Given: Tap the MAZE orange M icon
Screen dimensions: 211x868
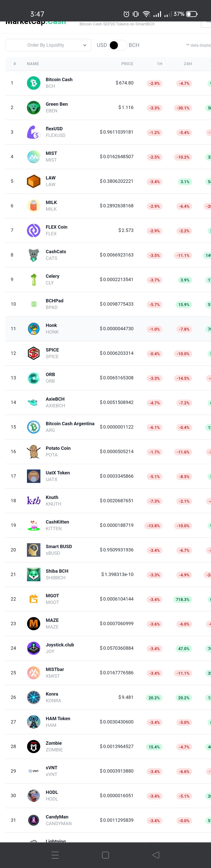Looking at the screenshot, I should [x=33, y=624].
